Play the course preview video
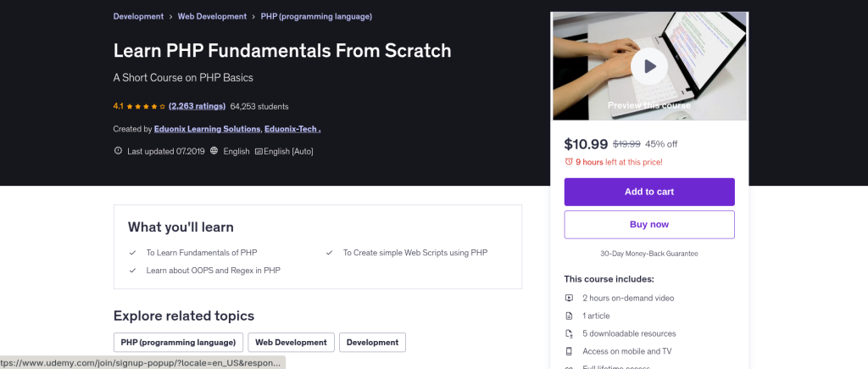868x369 pixels. 649,65
